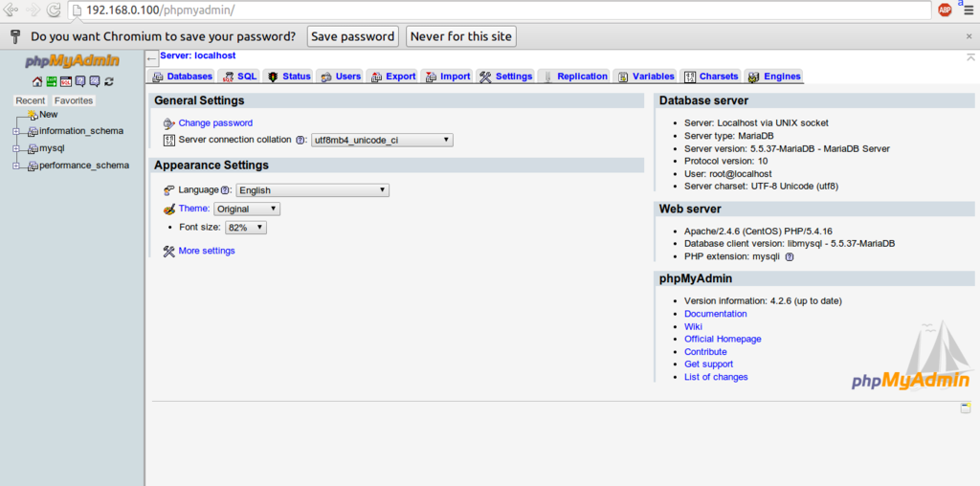Open phpMyAdmin documentation question-mark icon in sidebar
The image size is (980, 486).
[80, 81]
